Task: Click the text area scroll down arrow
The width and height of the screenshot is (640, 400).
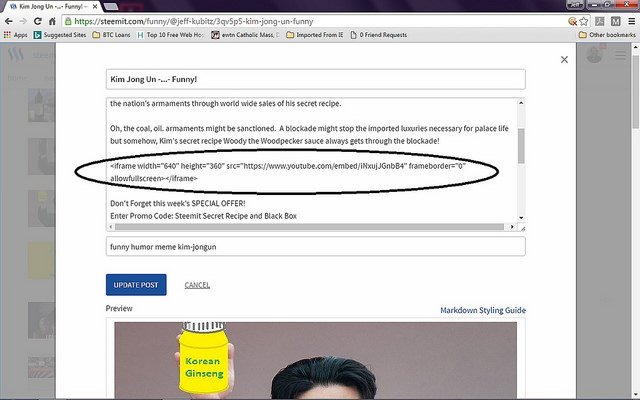Action: (521, 218)
